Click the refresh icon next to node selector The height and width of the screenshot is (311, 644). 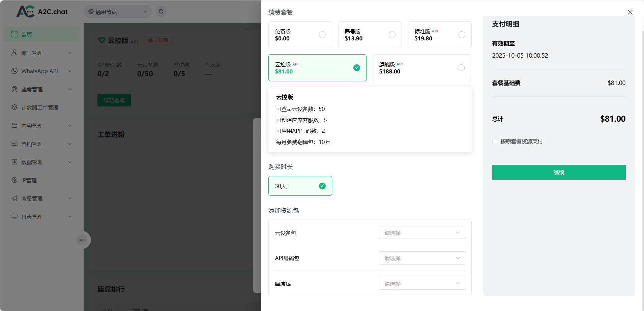click(x=161, y=11)
